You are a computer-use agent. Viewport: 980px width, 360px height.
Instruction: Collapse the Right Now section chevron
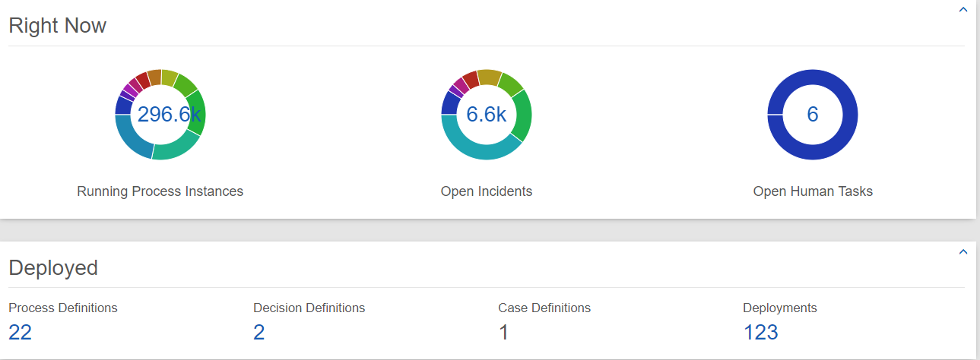(963, 10)
